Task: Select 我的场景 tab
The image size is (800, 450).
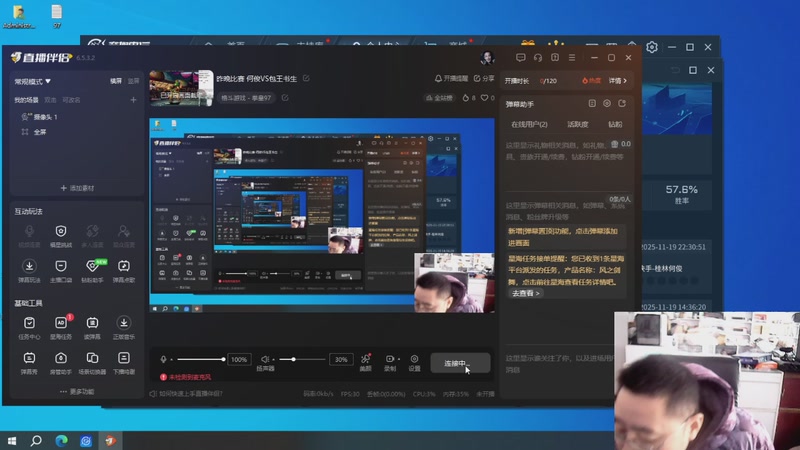Action: click(x=26, y=100)
